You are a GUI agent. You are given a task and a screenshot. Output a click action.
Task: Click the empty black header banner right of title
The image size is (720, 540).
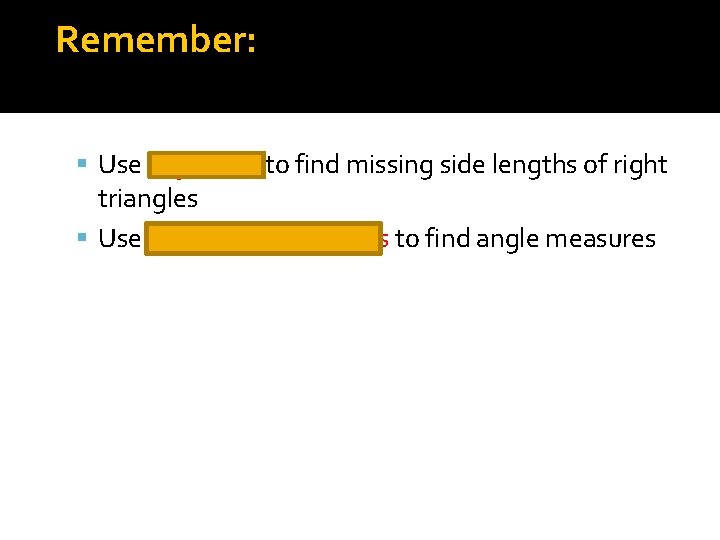coord(487,56)
